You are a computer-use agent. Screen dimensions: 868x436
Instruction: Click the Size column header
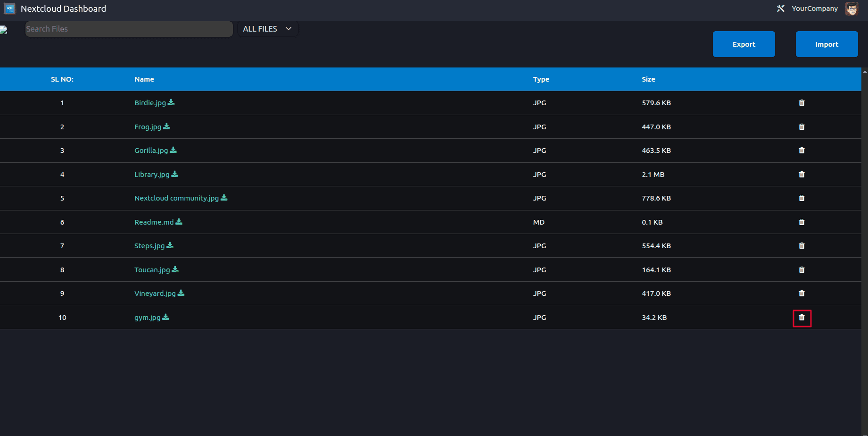point(648,79)
